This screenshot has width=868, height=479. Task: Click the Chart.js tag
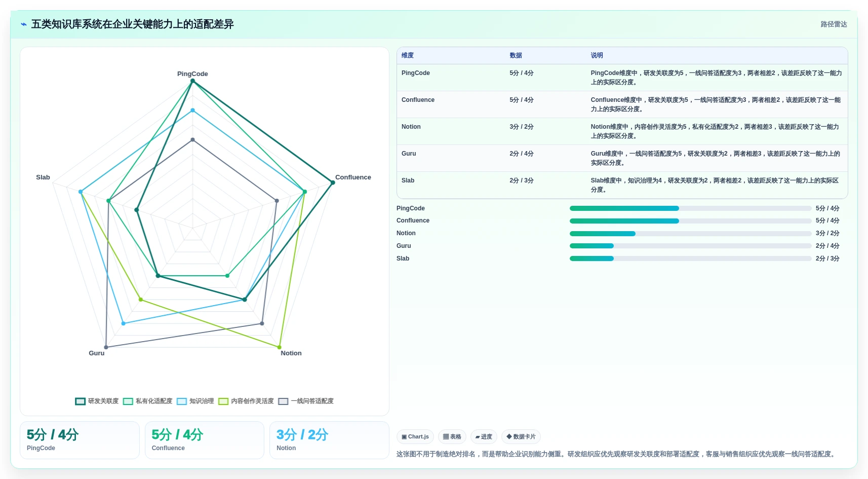415,436
